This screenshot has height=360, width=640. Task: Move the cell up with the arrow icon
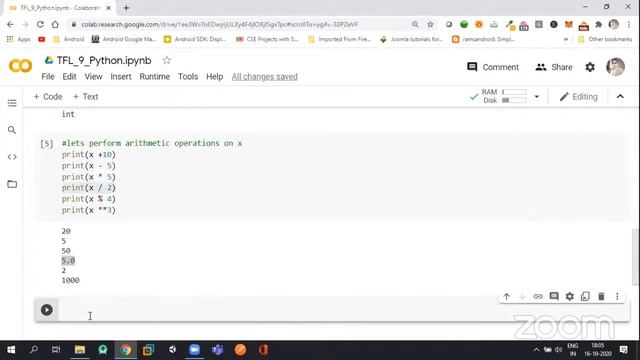pos(507,296)
